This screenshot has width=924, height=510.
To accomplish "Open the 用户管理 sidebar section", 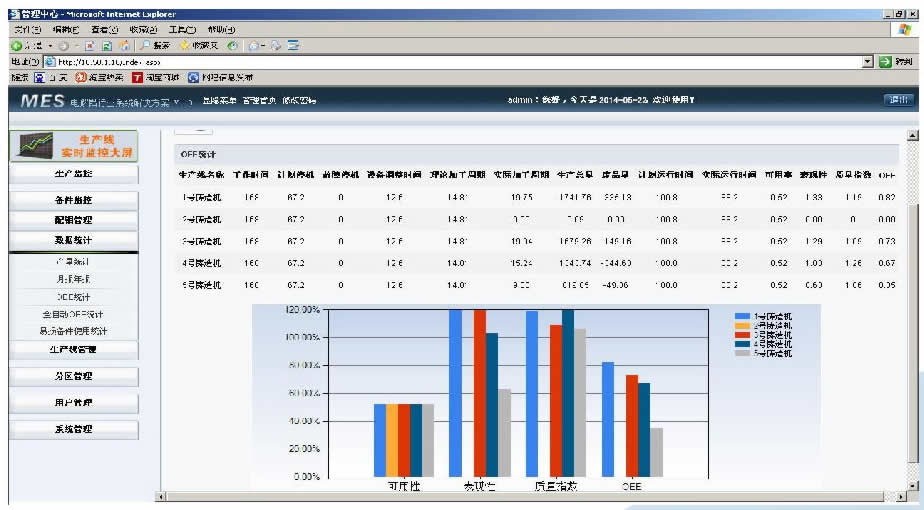I will point(73,403).
